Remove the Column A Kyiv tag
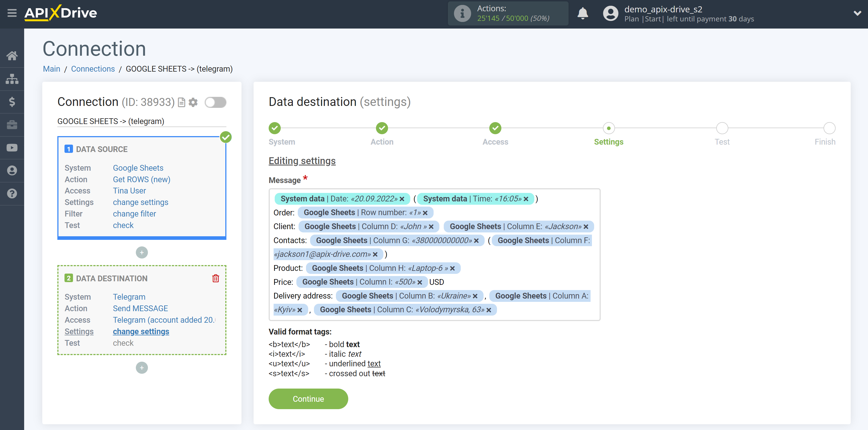 pos(300,310)
